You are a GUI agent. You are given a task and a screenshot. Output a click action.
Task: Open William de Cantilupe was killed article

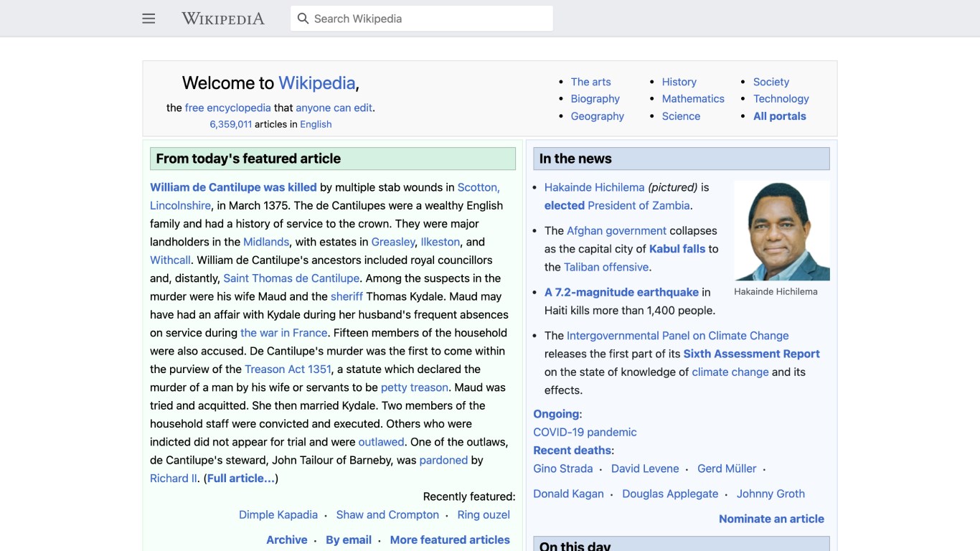(233, 187)
